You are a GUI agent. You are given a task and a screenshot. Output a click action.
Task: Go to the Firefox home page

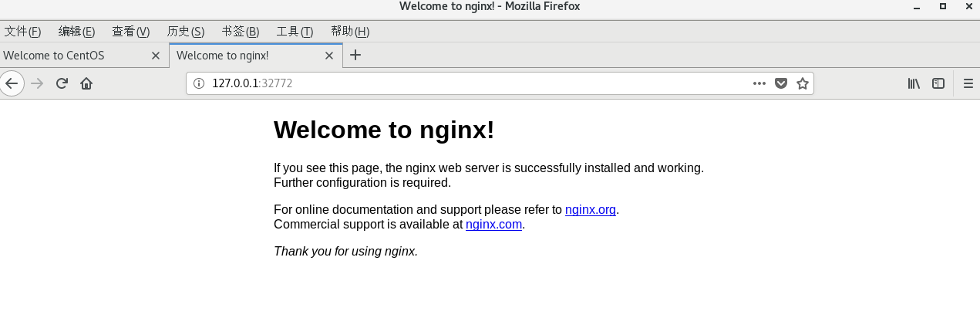86,83
